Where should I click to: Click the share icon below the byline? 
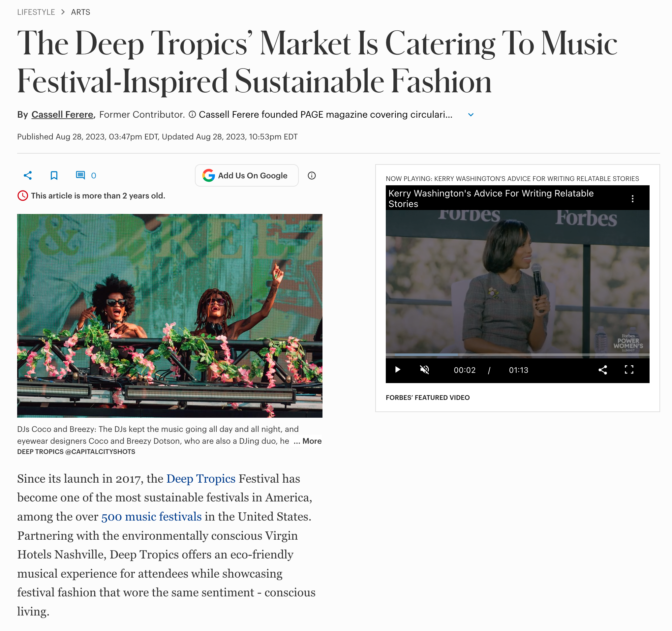click(x=28, y=175)
